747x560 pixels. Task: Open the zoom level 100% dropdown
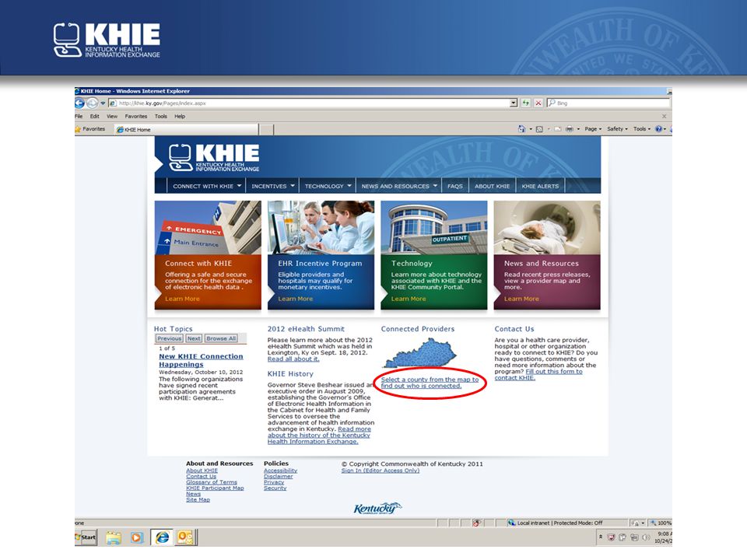(x=661, y=523)
